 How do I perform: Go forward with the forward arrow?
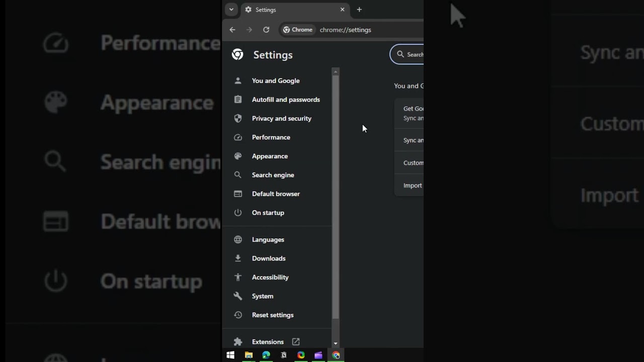point(249,30)
